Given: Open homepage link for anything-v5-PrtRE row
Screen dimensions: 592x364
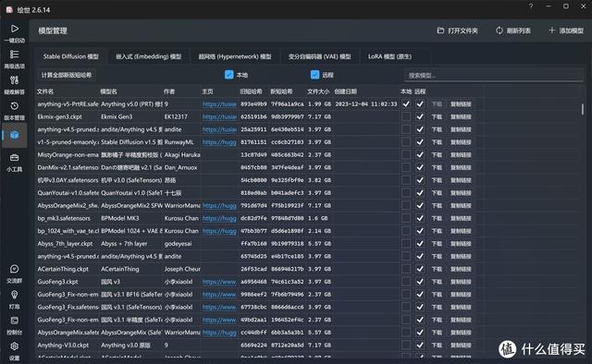Looking at the screenshot, I should click(219, 104).
